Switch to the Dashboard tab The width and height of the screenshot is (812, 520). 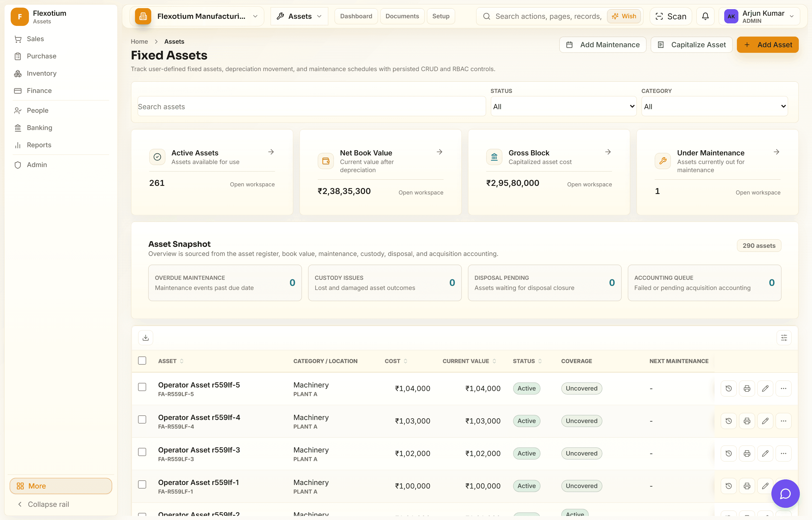[x=356, y=16]
